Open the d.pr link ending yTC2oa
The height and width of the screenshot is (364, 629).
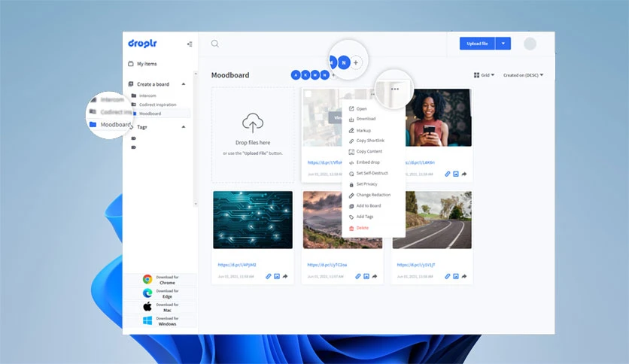pos(327,265)
